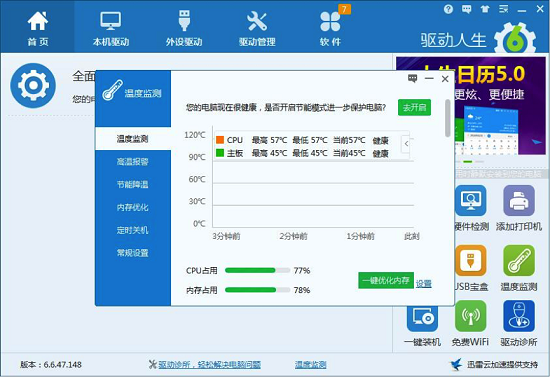Open the 首页 home icon

point(38,21)
